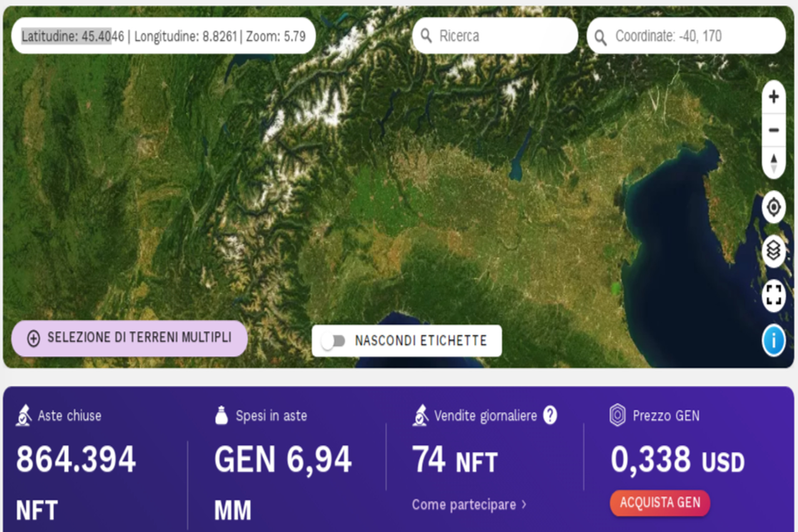Viewport: 798px width, 532px height.
Task: Click Selezione di Terreni Multipli button
Action: (x=129, y=338)
